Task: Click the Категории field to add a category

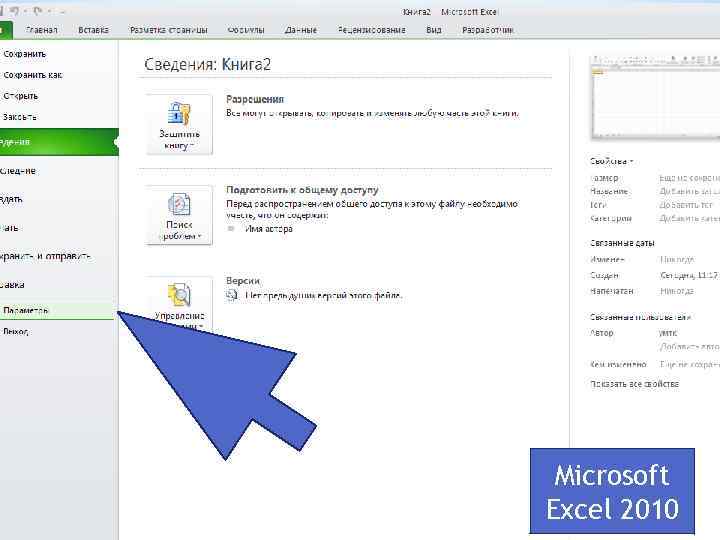Action: pos(689,219)
